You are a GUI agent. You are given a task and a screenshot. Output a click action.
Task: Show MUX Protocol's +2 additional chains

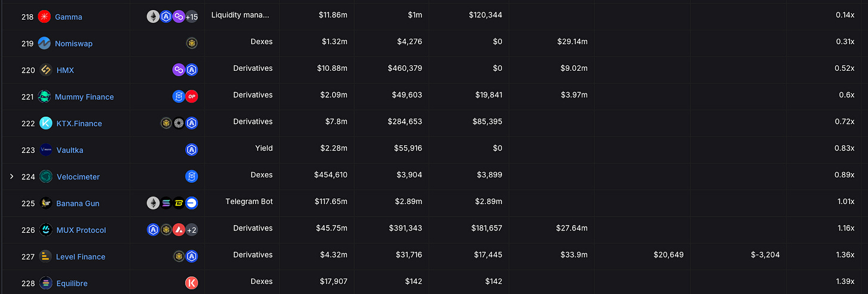pyautogui.click(x=191, y=230)
